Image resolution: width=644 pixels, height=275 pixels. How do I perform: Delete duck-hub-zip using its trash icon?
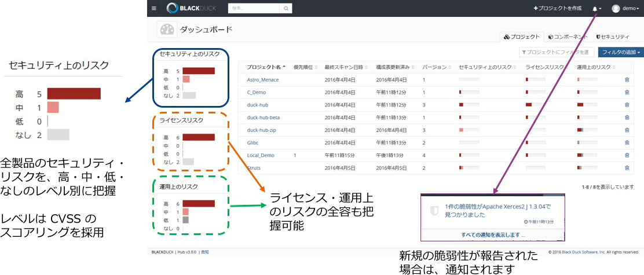(x=627, y=130)
